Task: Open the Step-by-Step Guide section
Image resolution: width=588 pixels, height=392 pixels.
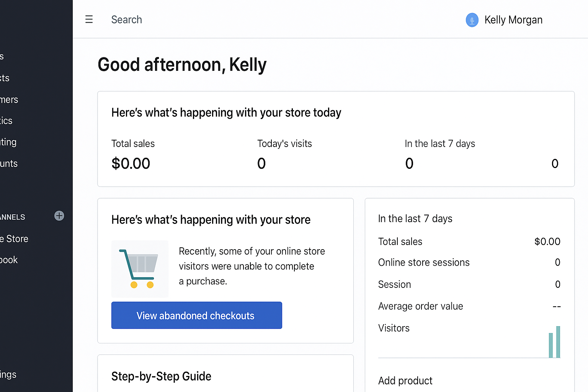Action: pyautogui.click(x=161, y=376)
